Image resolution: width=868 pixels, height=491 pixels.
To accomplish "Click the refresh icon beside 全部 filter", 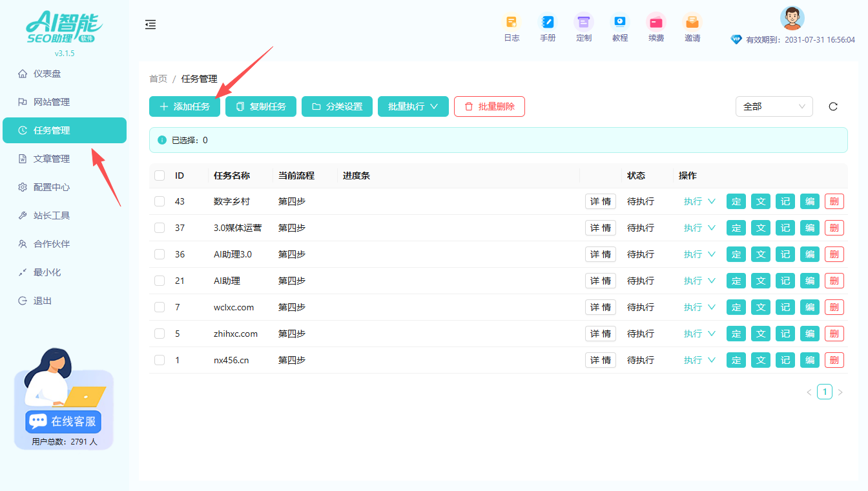I will click(833, 106).
